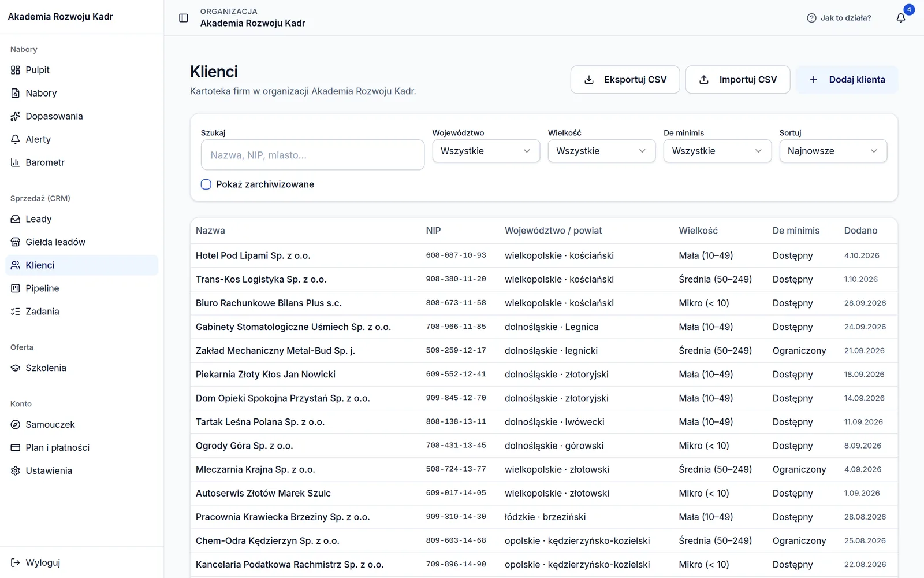Open Ustawienia settings link
Image resolution: width=924 pixels, height=578 pixels.
coord(81,471)
